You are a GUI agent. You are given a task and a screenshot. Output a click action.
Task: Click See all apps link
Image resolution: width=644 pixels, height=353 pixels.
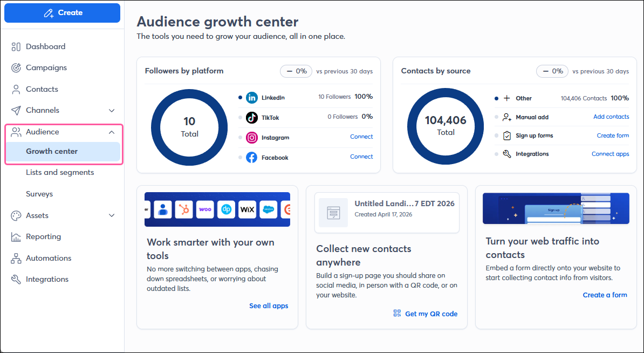click(269, 306)
